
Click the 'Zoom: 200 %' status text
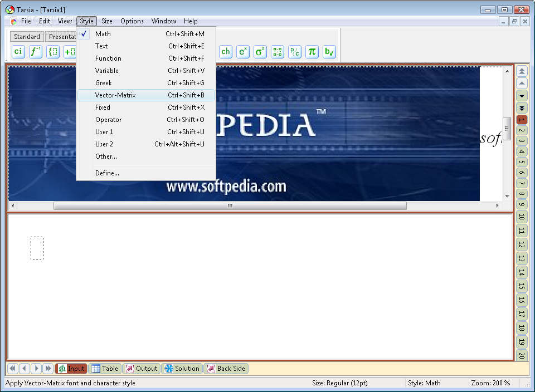pos(490,383)
